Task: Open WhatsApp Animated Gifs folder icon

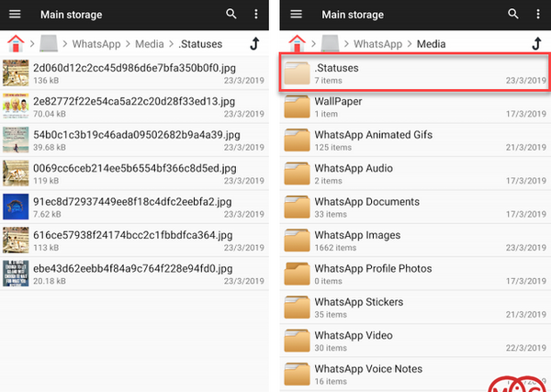Action: [x=297, y=140]
